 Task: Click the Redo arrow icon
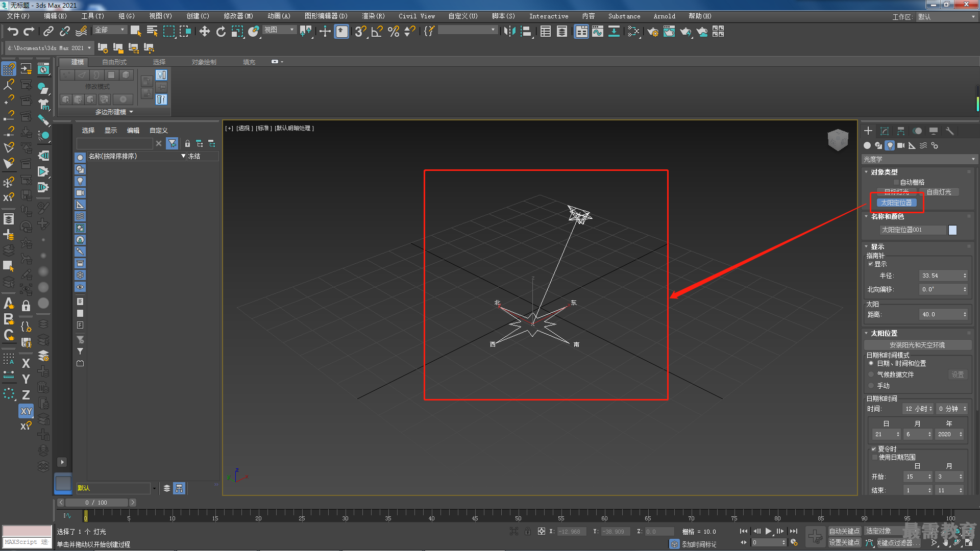click(x=29, y=32)
